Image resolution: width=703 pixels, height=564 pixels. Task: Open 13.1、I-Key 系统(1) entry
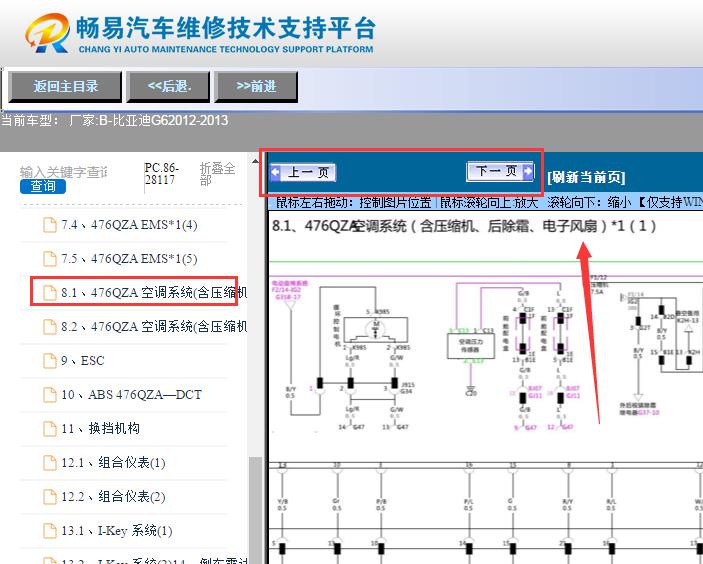click(x=117, y=531)
